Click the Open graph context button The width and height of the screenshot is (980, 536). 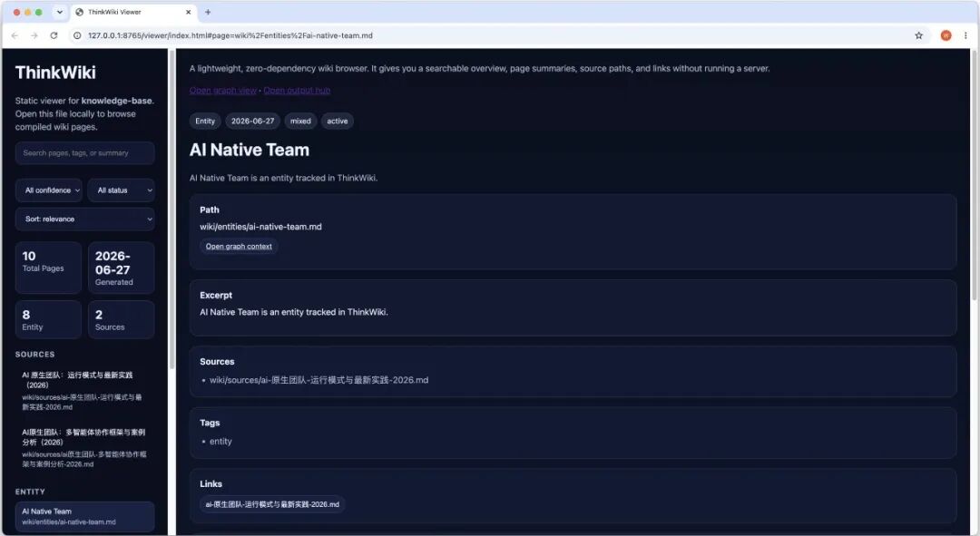click(239, 246)
